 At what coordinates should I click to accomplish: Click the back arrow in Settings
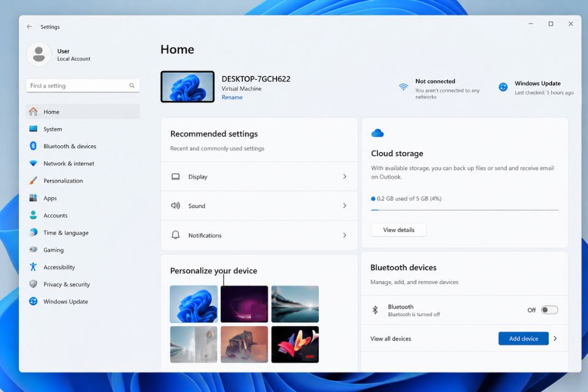pyautogui.click(x=29, y=26)
